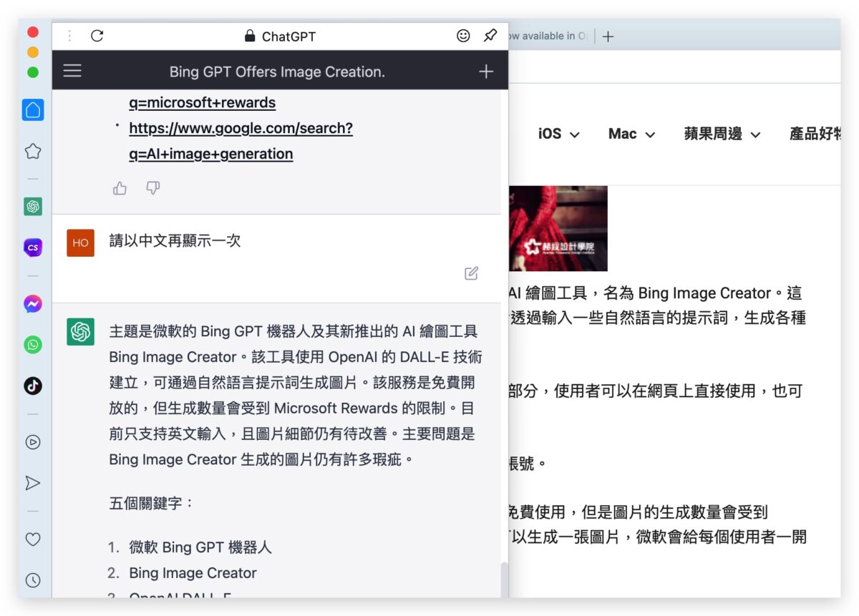Image resolution: width=859 pixels, height=616 pixels.
Task: Open the My Flow send icon
Action: click(33, 483)
